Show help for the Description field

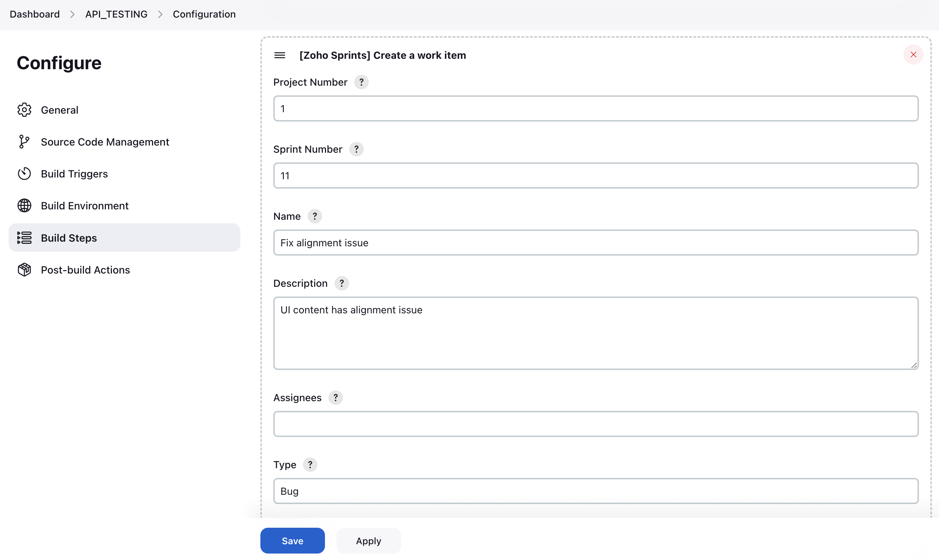pyautogui.click(x=341, y=283)
